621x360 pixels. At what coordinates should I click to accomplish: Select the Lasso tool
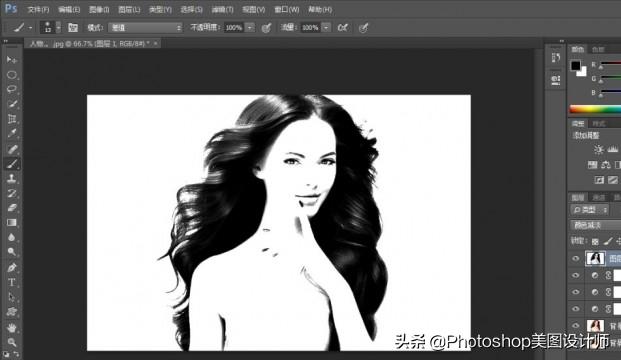(x=11, y=89)
